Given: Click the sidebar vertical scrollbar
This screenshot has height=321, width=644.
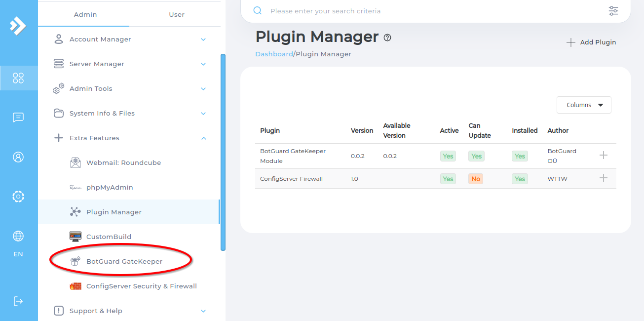Looking at the screenshot, I should click(223, 152).
